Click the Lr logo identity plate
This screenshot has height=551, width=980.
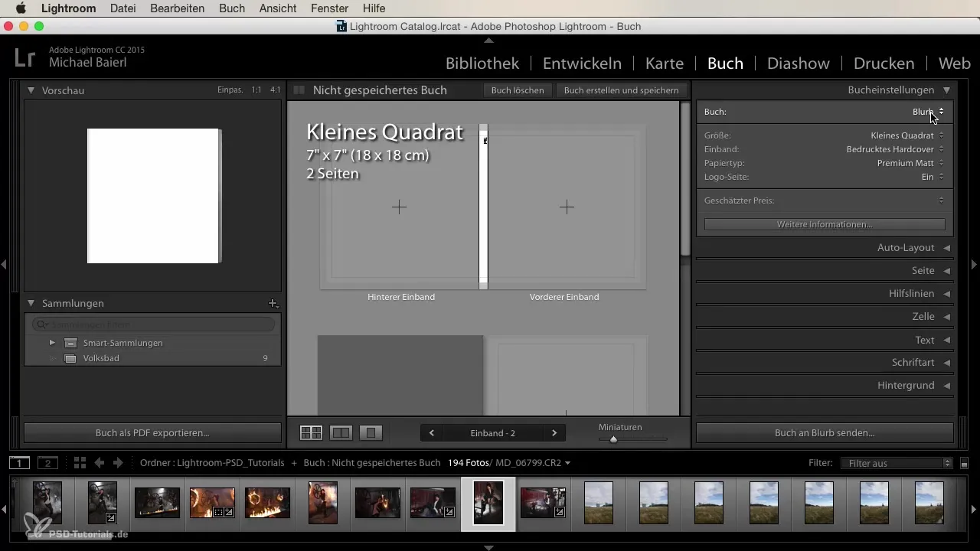(x=24, y=57)
